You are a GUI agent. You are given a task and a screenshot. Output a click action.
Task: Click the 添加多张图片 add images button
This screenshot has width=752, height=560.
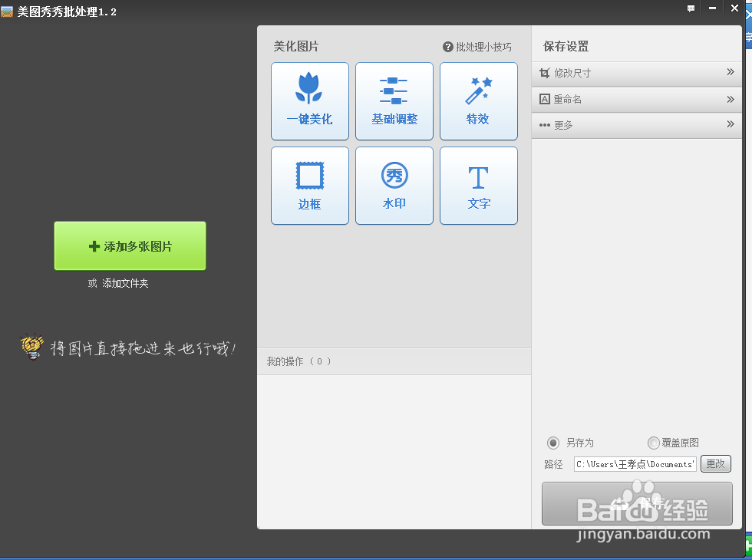coord(129,245)
